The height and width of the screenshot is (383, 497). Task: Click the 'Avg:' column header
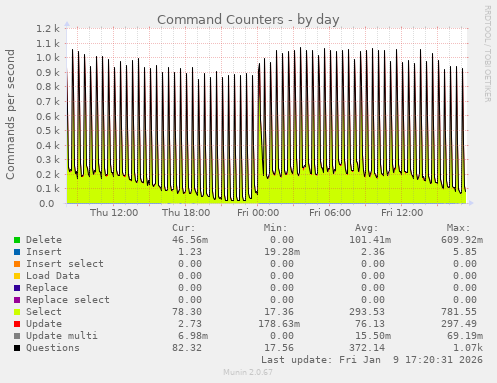(x=367, y=228)
